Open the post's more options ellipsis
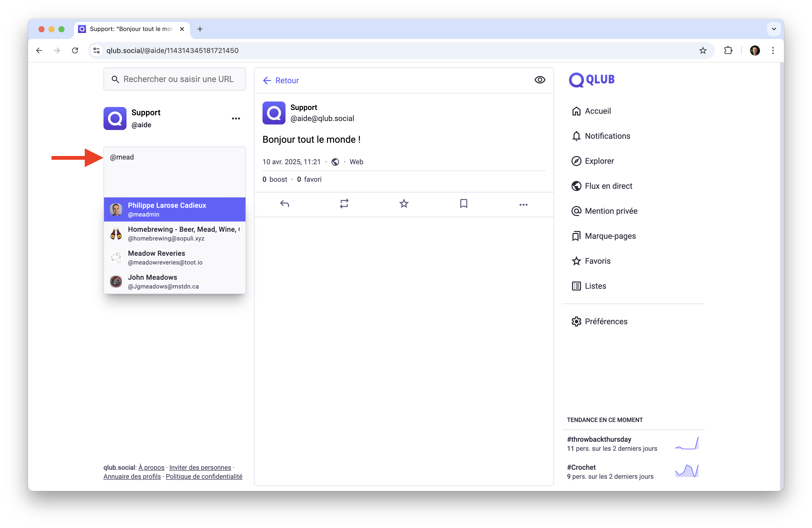Image resolution: width=812 pixels, height=528 pixels. click(x=523, y=205)
